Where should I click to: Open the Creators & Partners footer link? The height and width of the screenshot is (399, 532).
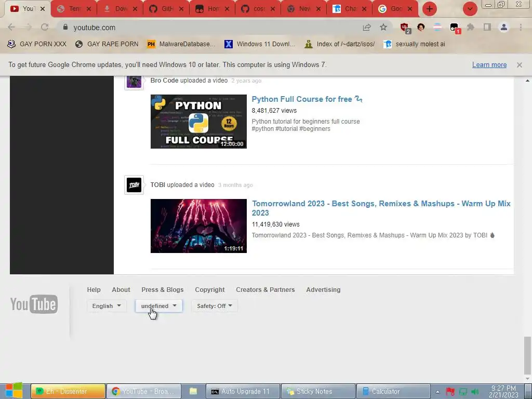click(x=265, y=290)
